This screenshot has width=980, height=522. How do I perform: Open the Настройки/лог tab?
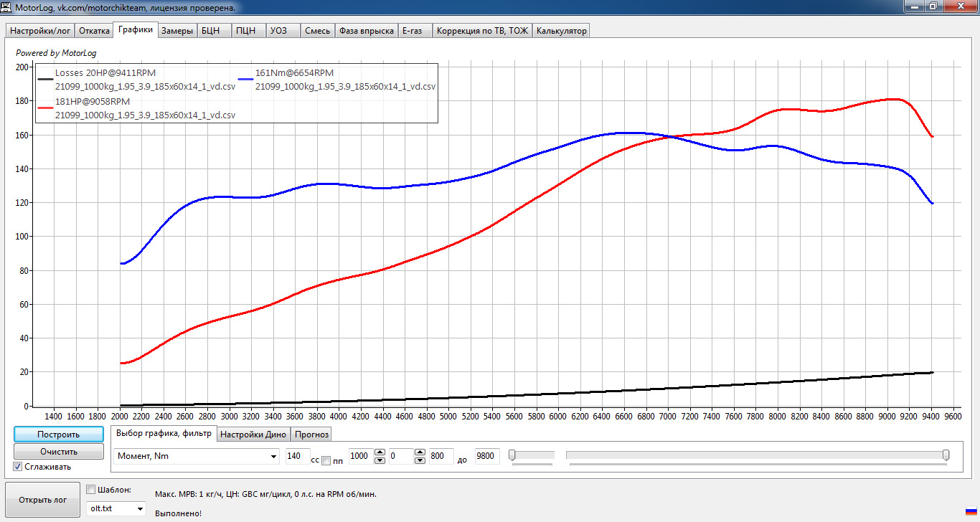pos(39,31)
